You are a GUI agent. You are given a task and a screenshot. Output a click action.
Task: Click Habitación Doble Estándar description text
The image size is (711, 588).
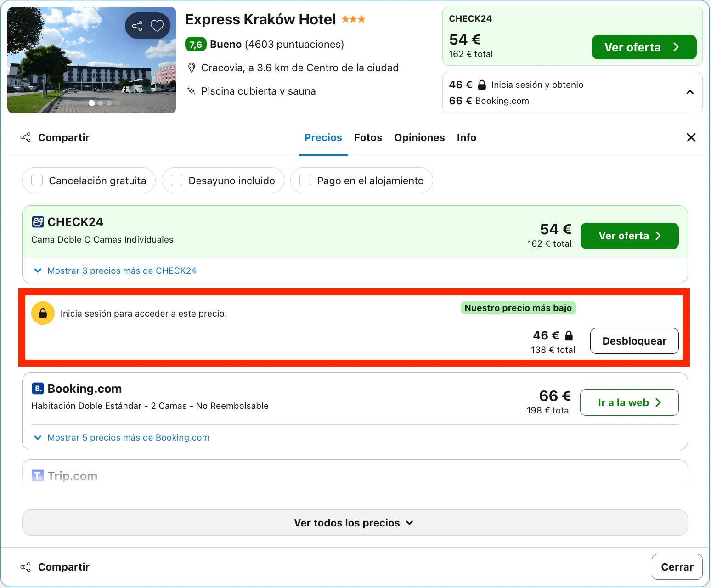coord(150,406)
